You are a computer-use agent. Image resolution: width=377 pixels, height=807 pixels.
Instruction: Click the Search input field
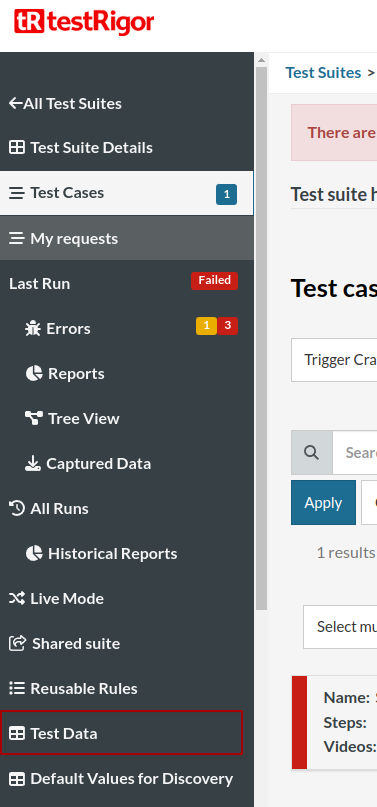pyautogui.click(x=355, y=452)
